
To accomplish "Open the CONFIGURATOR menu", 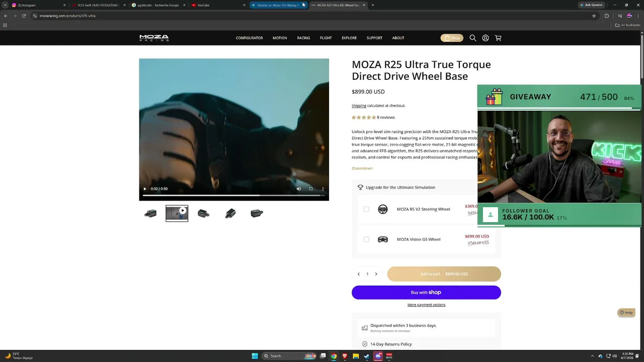I will click(250, 38).
